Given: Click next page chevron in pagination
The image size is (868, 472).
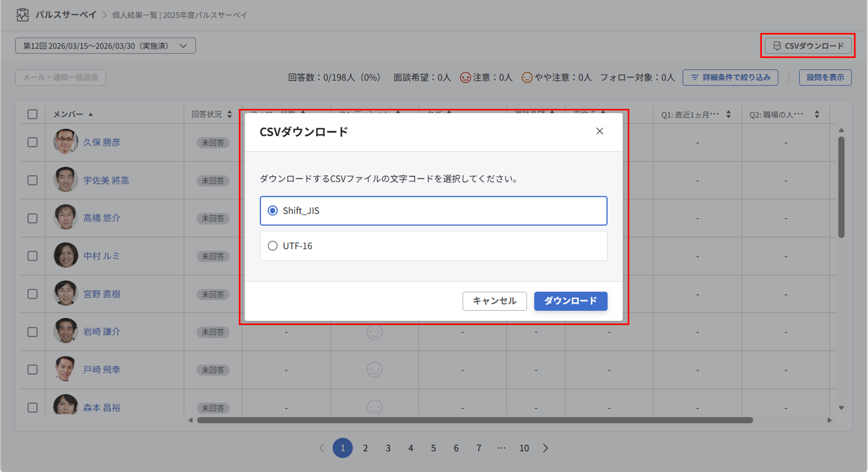Looking at the screenshot, I should pyautogui.click(x=545, y=448).
